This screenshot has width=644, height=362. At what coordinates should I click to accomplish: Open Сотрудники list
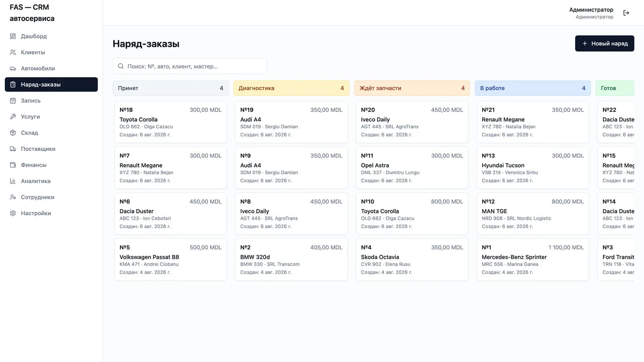[x=51, y=197]
